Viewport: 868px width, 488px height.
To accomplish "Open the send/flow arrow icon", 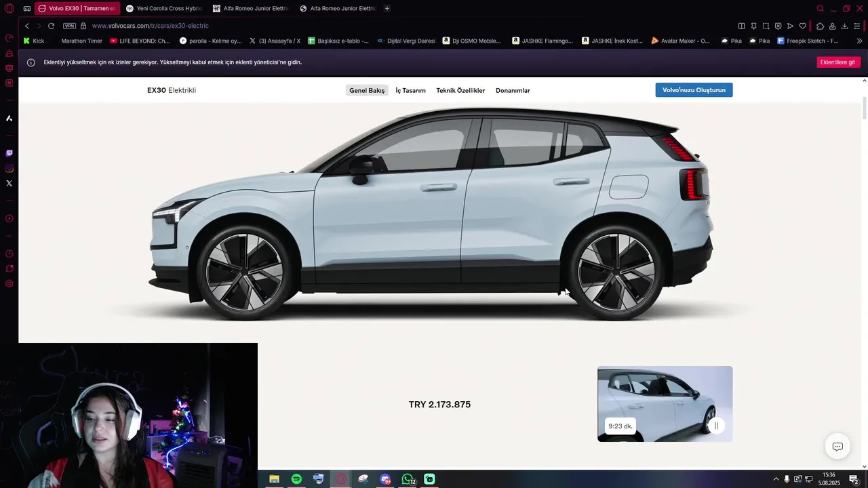I will pos(790,26).
